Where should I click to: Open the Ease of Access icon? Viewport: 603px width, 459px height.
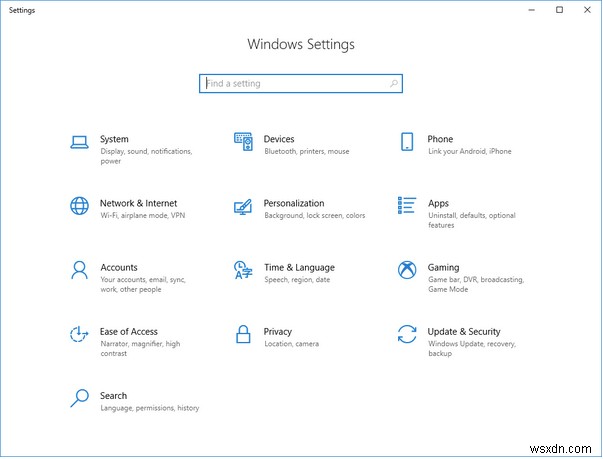click(x=79, y=334)
